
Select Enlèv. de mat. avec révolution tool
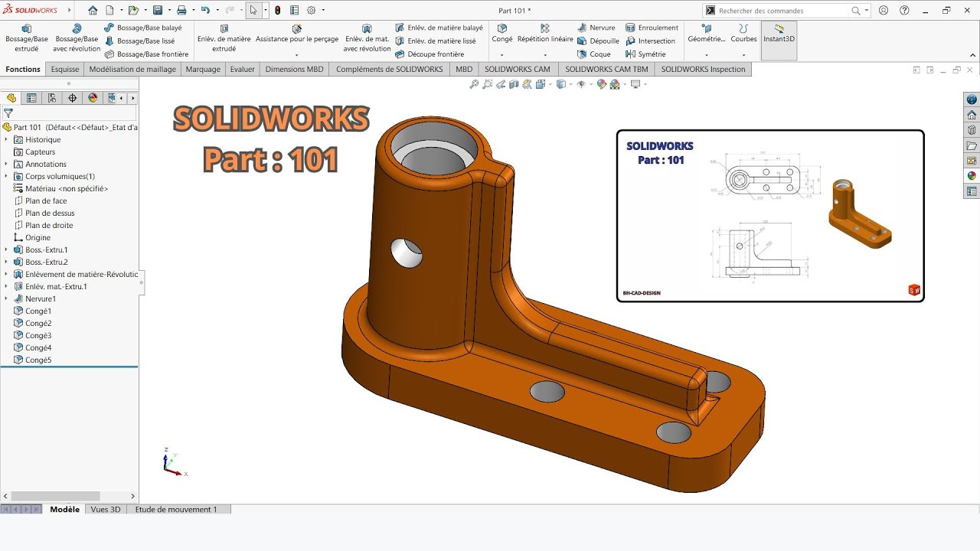367,38
